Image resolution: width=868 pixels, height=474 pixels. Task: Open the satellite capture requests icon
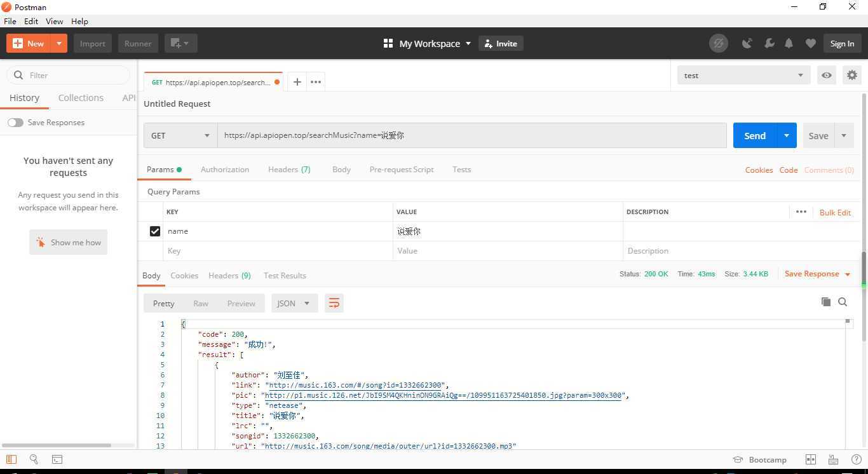(747, 43)
